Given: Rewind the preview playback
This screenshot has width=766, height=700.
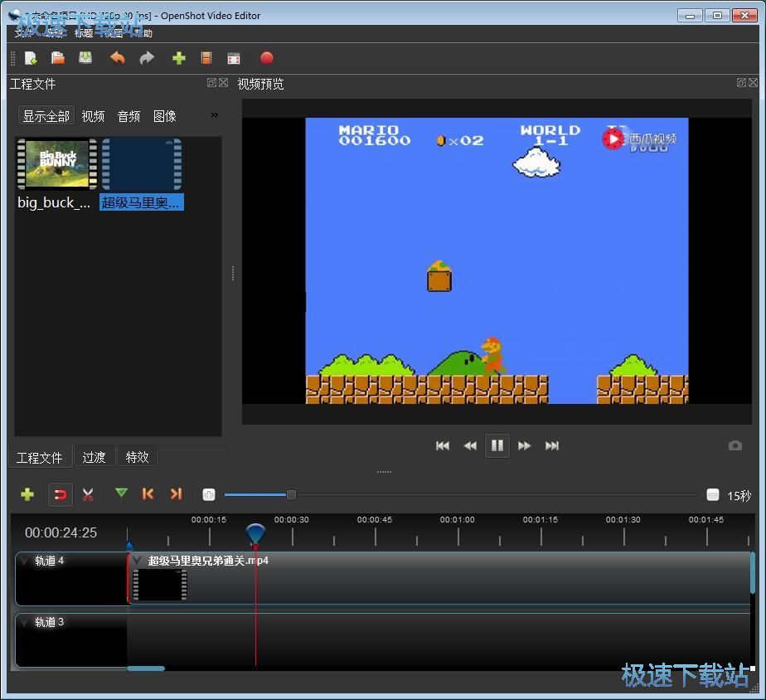Looking at the screenshot, I should (x=470, y=446).
